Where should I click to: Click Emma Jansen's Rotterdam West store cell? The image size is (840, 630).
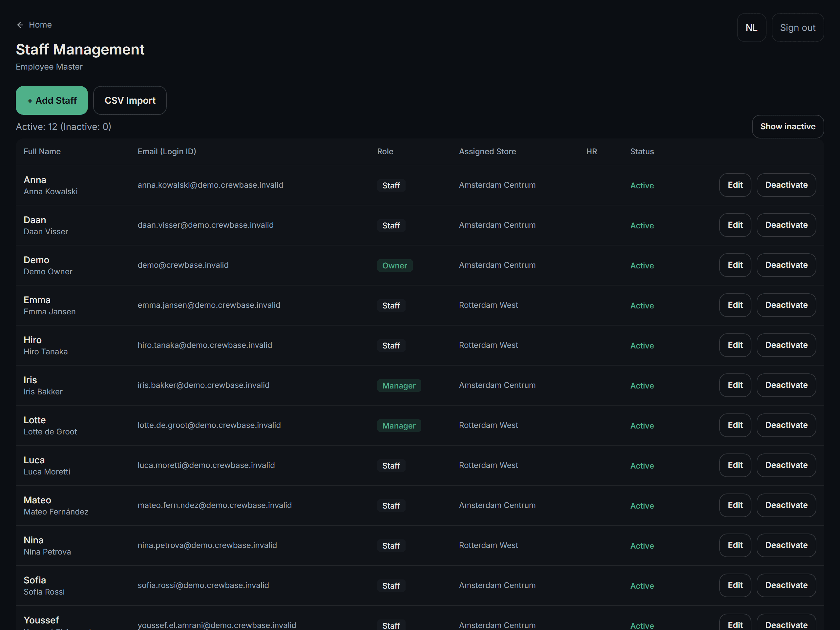(488, 305)
